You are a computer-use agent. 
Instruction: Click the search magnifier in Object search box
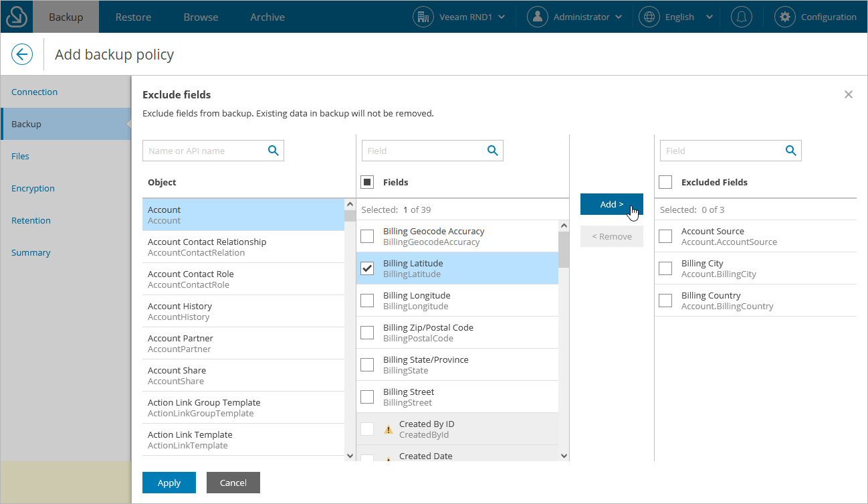tap(273, 151)
